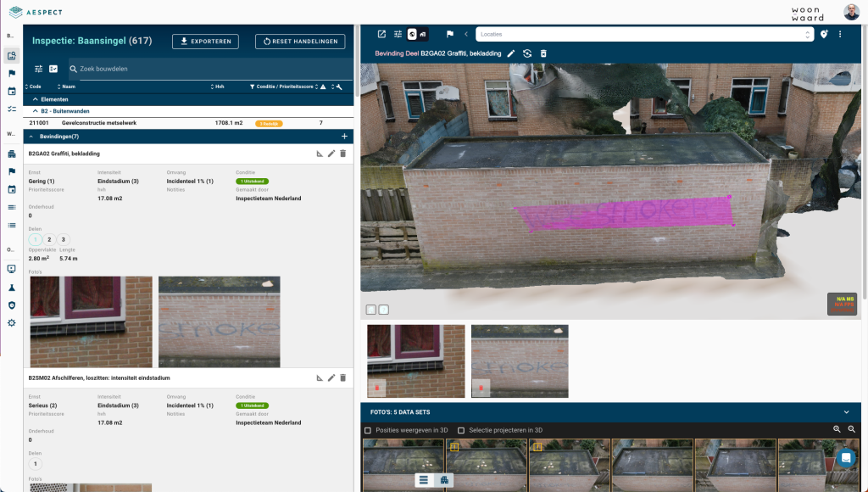The image size is (868, 492).
Task: Delete the B2GA02 Graffiti, bekladding finding
Action: [x=342, y=154]
